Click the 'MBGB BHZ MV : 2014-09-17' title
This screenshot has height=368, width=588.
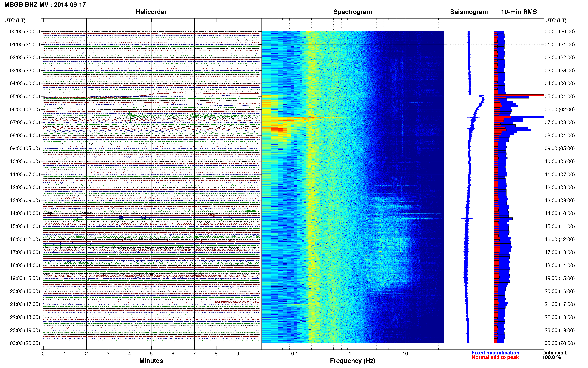click(x=45, y=5)
